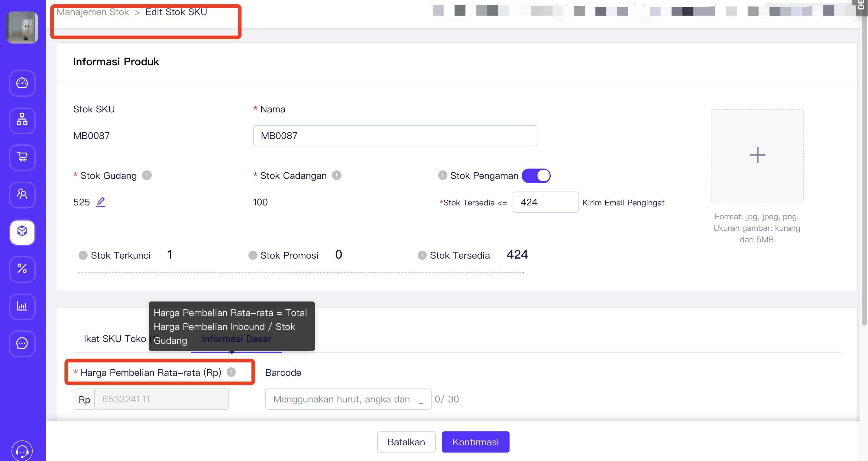Screen dimensions: 868x461
Task: Click pencil edit icon beside Stok Gudang 525
Action: click(x=101, y=202)
